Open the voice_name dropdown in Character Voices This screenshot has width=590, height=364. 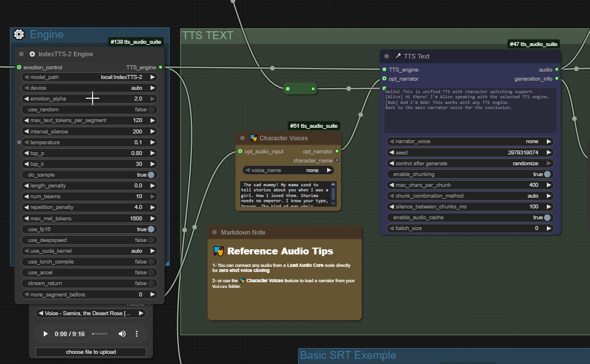(x=288, y=170)
